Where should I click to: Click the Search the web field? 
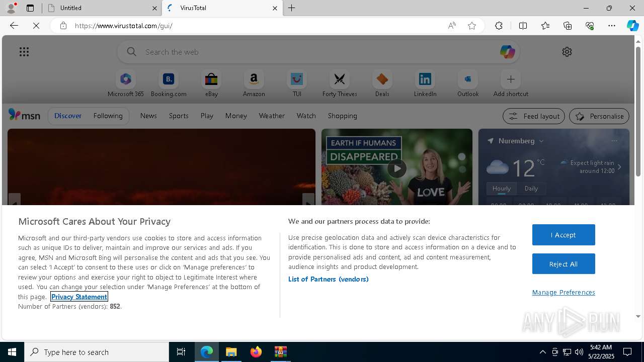[319, 52]
